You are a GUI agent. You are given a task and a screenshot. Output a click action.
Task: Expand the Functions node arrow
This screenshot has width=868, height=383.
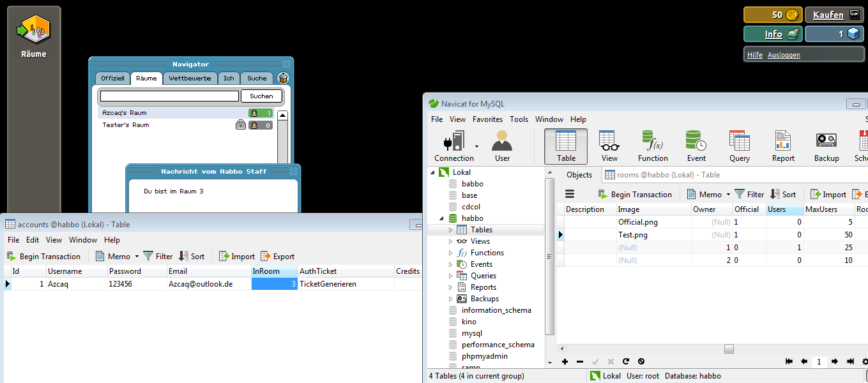tap(450, 253)
